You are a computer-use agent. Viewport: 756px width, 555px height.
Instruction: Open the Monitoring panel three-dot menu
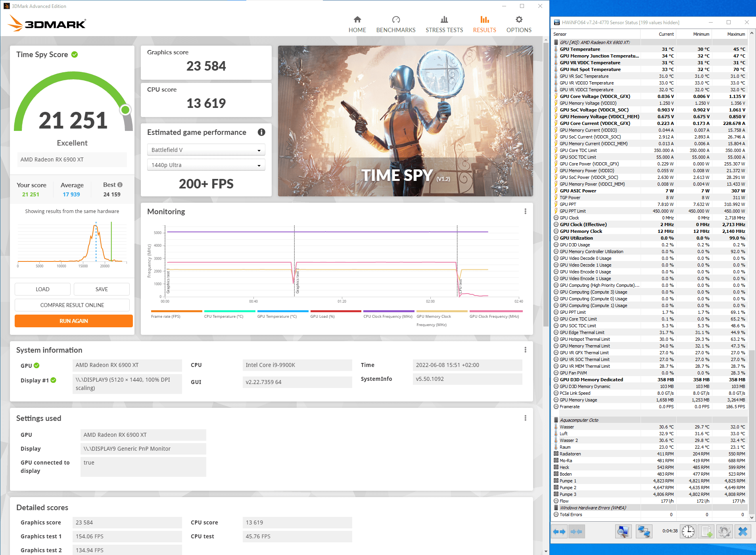coord(525,211)
